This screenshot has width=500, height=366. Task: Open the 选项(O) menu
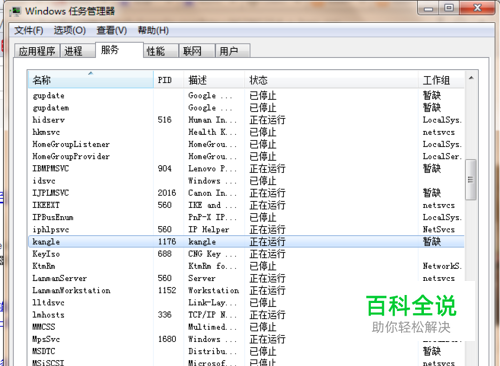[x=70, y=31]
